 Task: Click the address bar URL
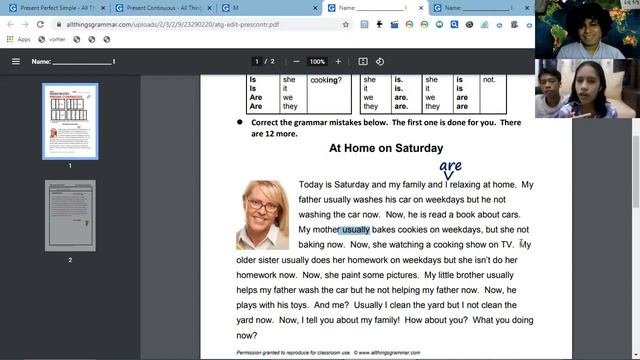pos(173,24)
